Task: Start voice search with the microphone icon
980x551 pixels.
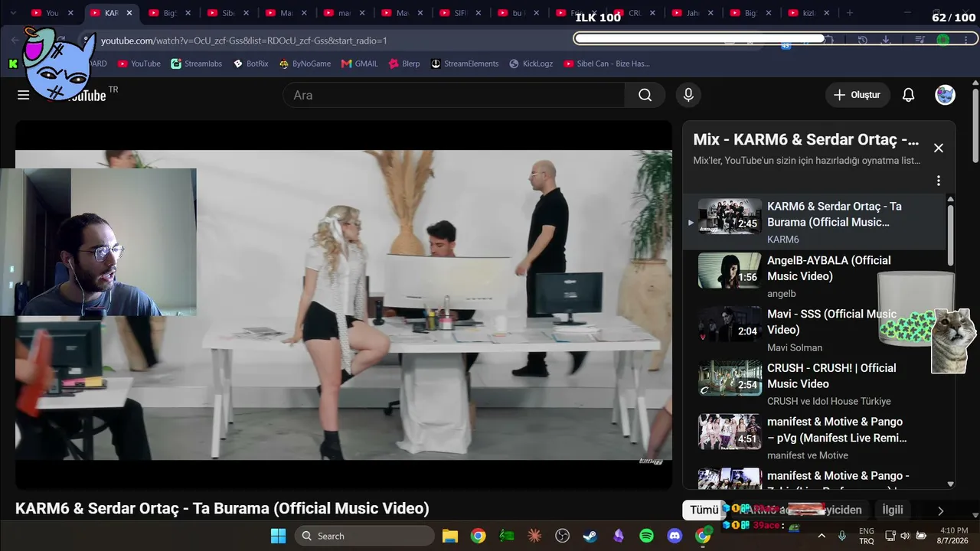Action: click(x=688, y=95)
